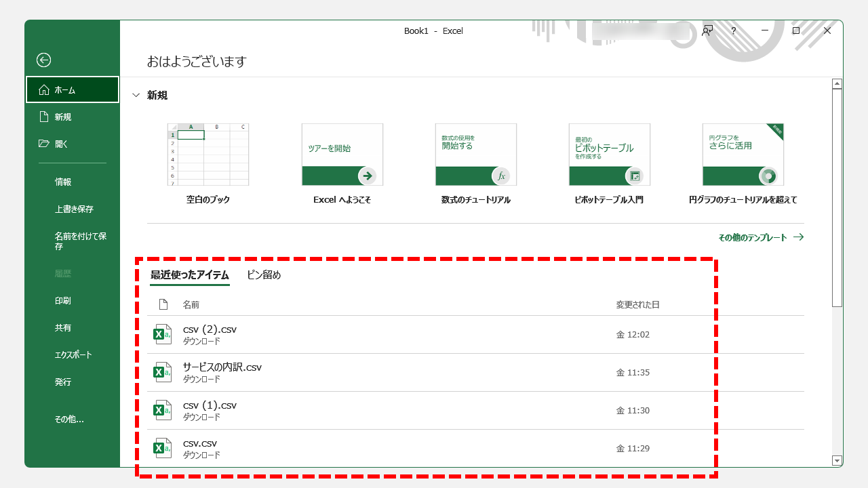868x488 pixels.
Task: Switch to the ピン留め tab
Action: pyautogui.click(x=264, y=275)
